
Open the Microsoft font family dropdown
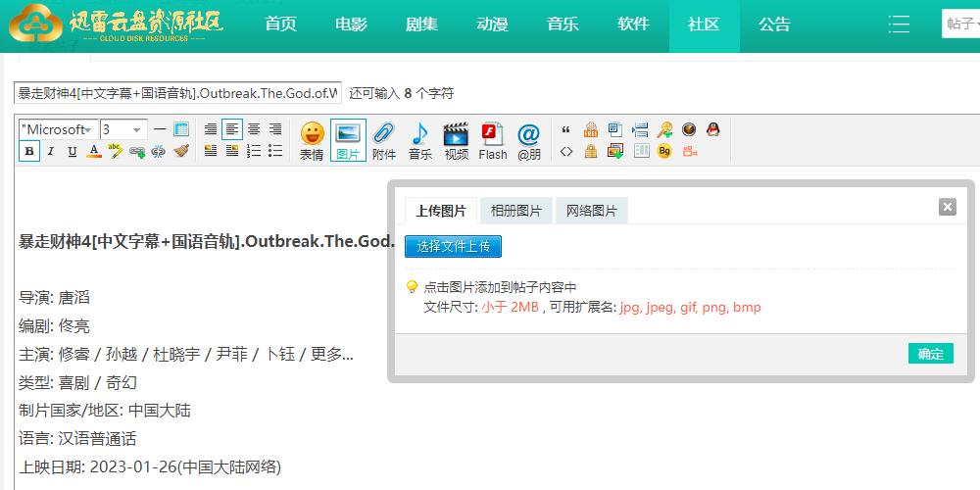[58, 129]
